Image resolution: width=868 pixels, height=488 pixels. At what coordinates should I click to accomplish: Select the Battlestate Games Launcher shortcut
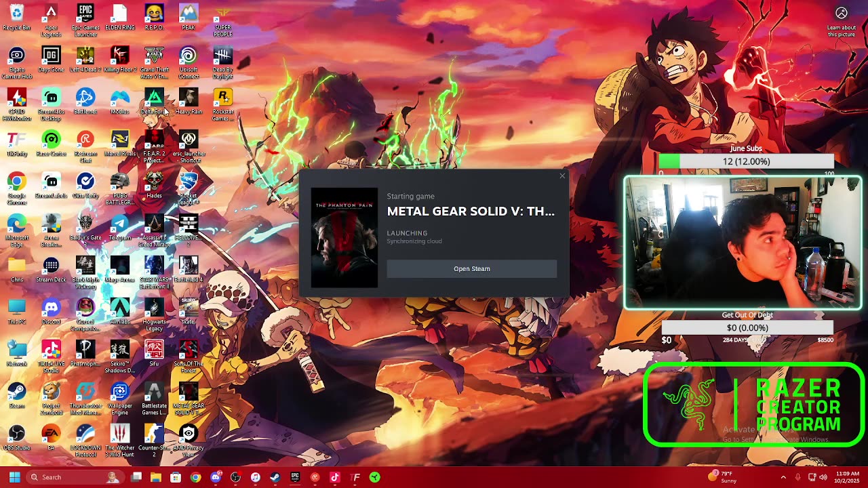click(x=154, y=399)
